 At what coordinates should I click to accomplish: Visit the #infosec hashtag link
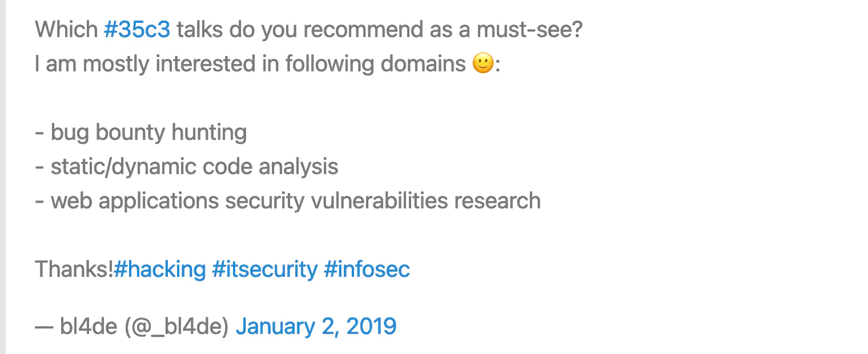pos(367,269)
